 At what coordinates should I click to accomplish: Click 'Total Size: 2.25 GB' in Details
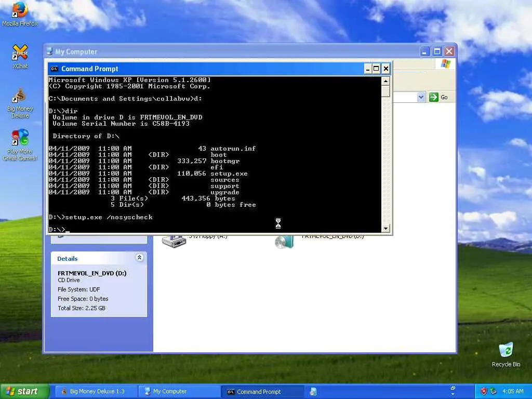click(82, 308)
